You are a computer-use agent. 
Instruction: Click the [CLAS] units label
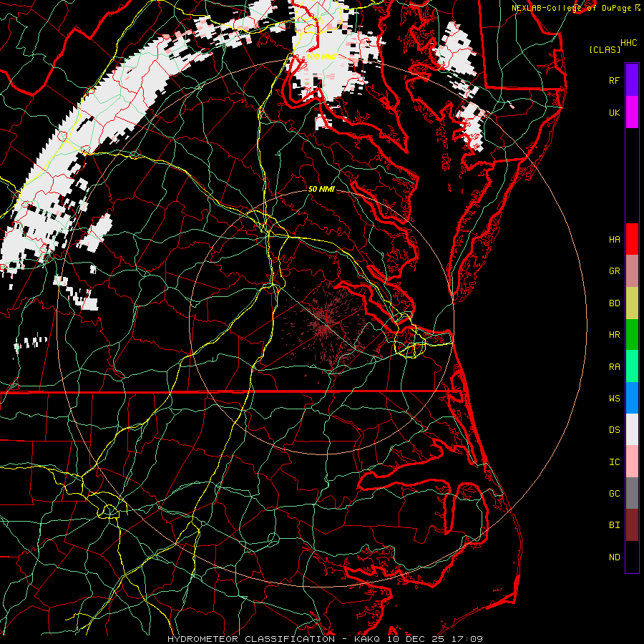point(605,49)
